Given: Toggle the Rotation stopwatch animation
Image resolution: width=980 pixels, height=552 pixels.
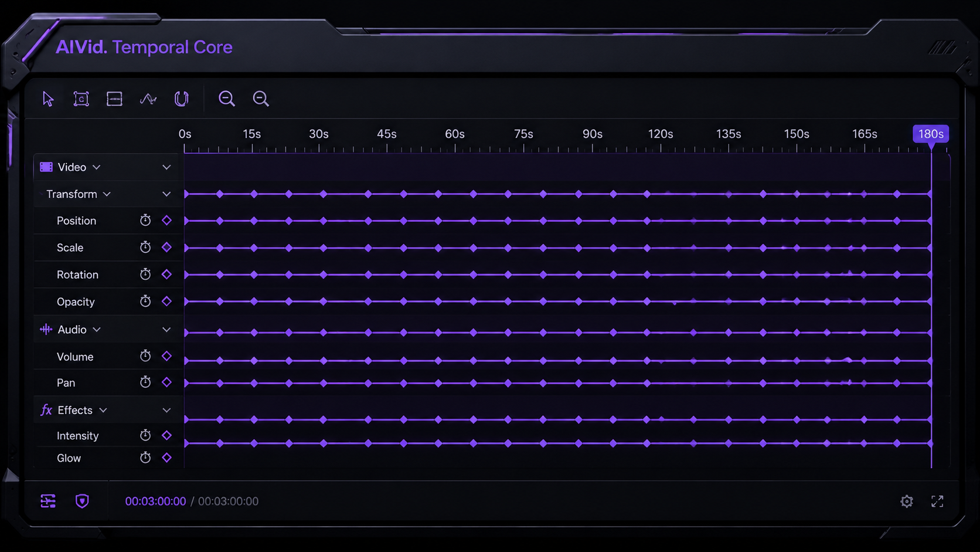Looking at the screenshot, I should 145,275.
